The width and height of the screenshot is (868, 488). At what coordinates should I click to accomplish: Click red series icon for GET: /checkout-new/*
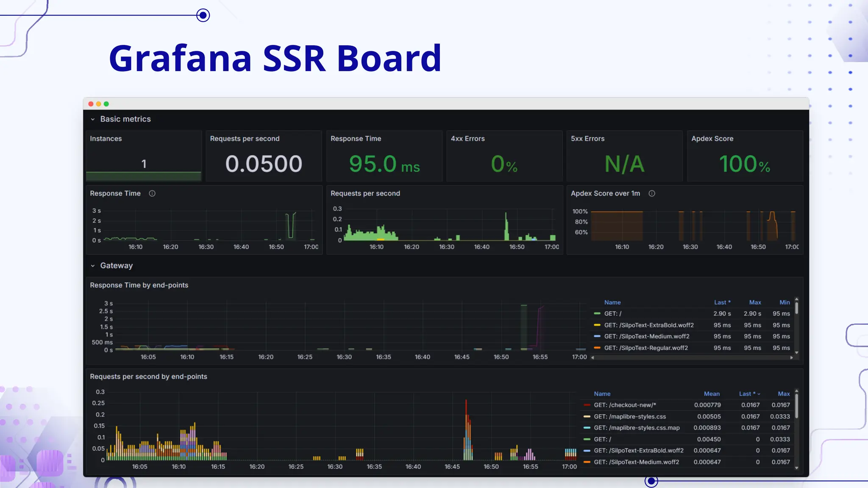tap(587, 405)
